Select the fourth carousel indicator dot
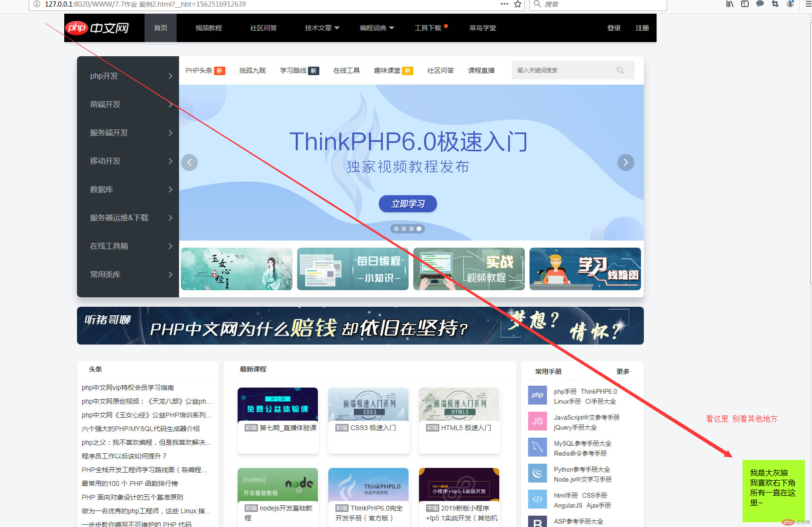This screenshot has height=527, width=812. coord(419,229)
